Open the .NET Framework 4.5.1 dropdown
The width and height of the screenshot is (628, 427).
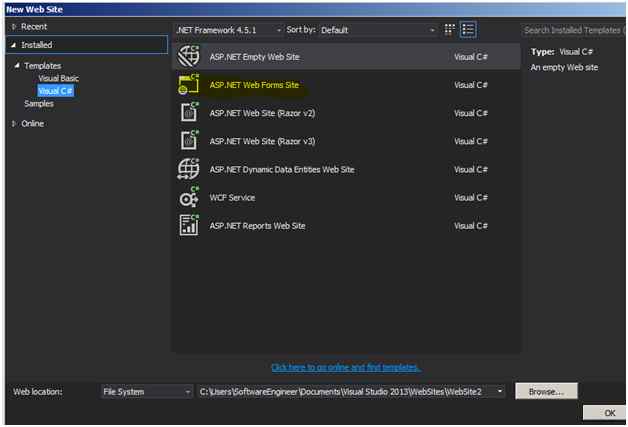click(x=229, y=30)
